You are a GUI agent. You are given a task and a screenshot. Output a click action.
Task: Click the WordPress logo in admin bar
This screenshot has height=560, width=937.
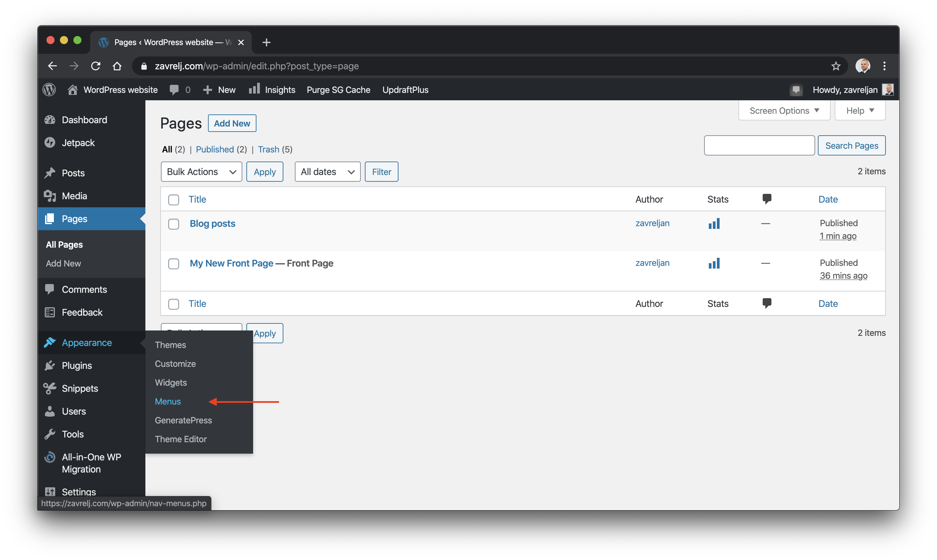[x=49, y=90]
